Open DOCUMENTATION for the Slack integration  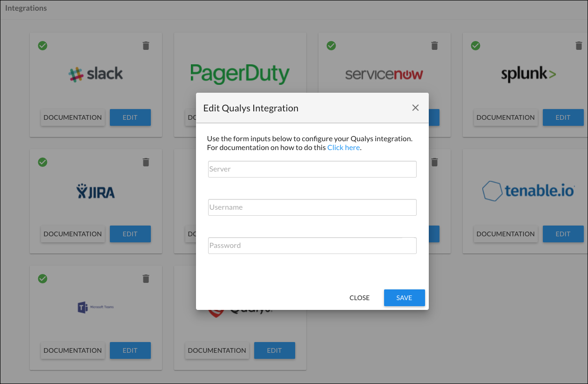(73, 117)
